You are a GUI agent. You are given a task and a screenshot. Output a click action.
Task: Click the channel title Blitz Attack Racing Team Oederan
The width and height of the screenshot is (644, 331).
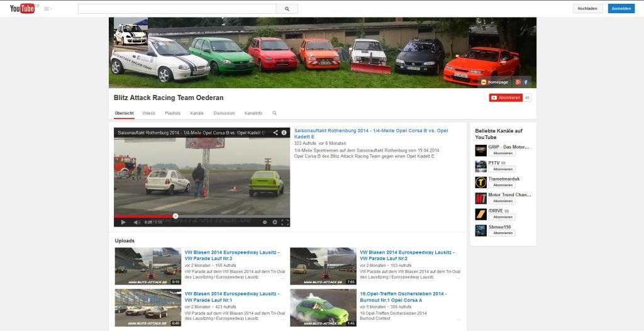point(169,98)
